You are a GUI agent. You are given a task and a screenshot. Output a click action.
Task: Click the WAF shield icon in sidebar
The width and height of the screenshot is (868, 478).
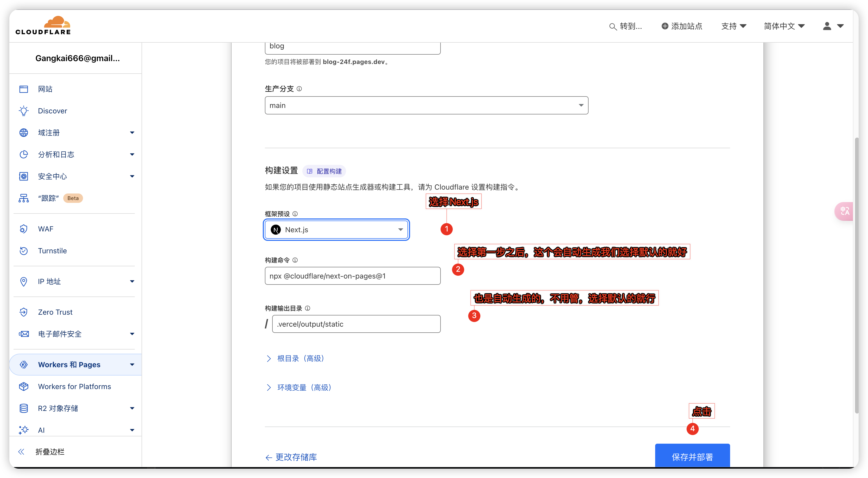[24, 229]
